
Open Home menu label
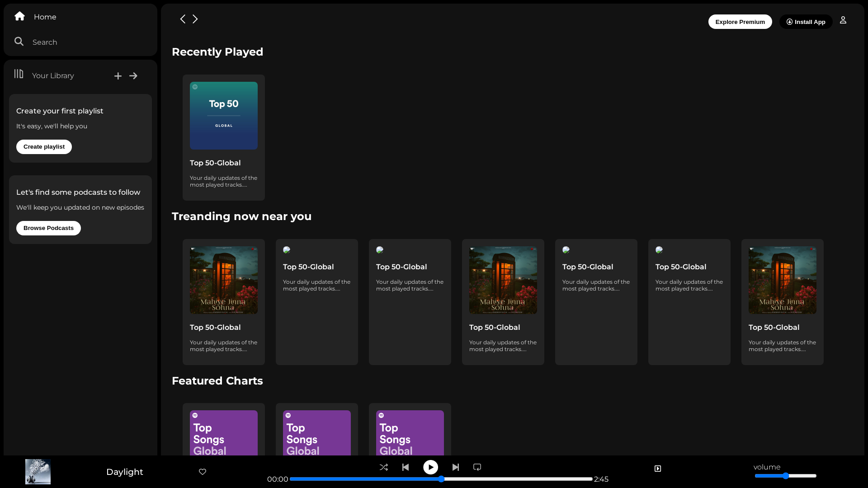tap(45, 17)
